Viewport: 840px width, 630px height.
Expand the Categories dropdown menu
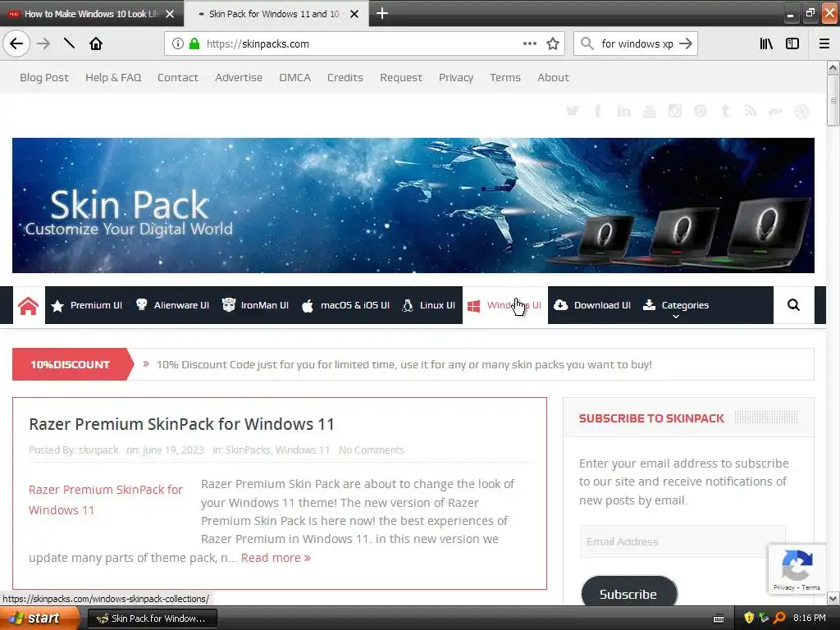coord(676,305)
